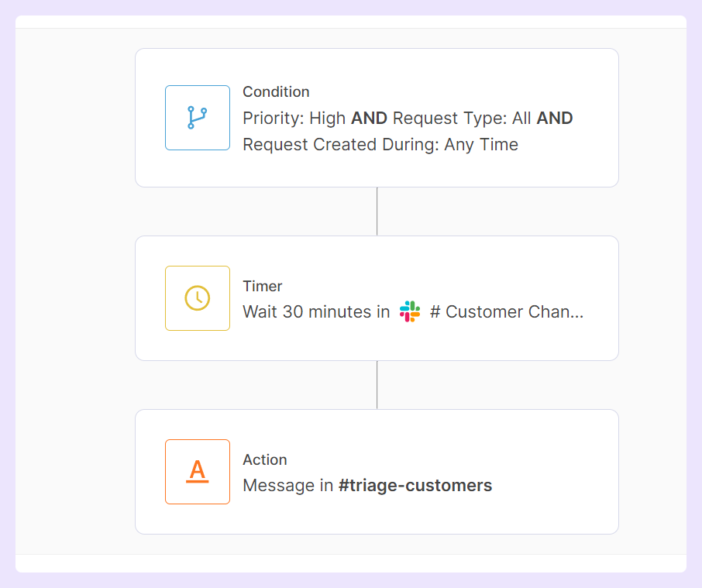Edit the Priority: High condition value
This screenshot has height=588, width=702.
tap(293, 119)
